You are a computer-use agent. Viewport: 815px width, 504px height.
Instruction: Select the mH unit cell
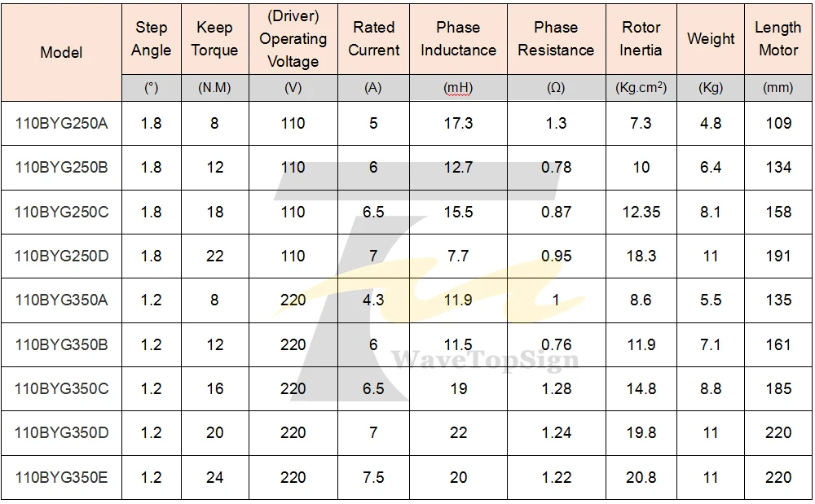click(x=458, y=88)
